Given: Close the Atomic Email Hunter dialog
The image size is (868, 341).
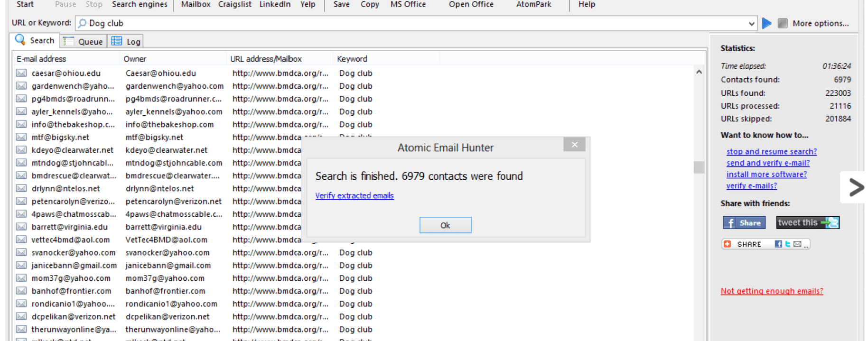Looking at the screenshot, I should click(574, 145).
